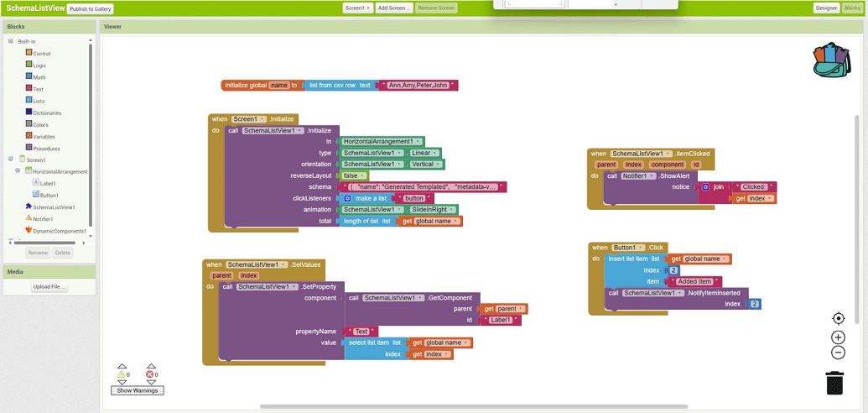
Task: Collapse the HorizontalArrangement tree node
Action: pos(18,171)
